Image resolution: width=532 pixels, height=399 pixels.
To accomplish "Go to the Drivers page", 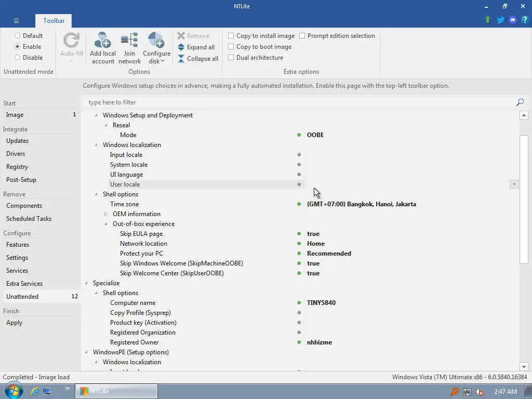I will pos(41,154).
